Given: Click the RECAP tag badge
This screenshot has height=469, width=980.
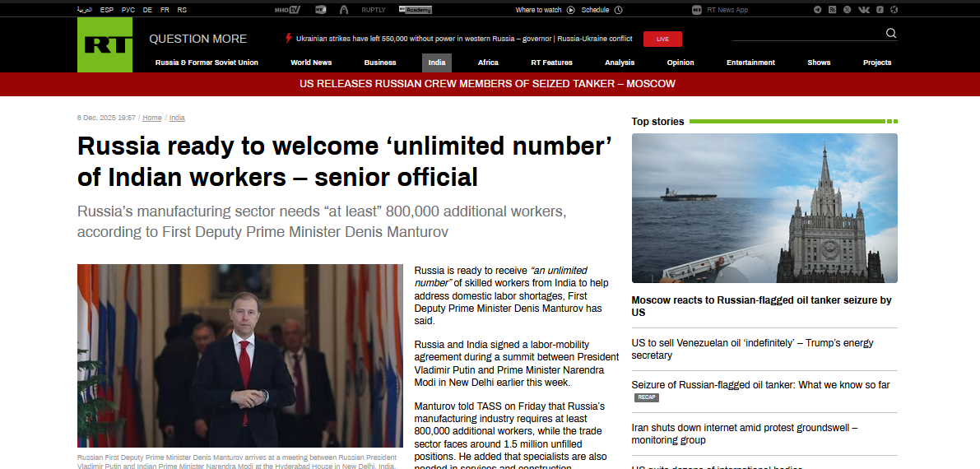Looking at the screenshot, I should 647,397.
